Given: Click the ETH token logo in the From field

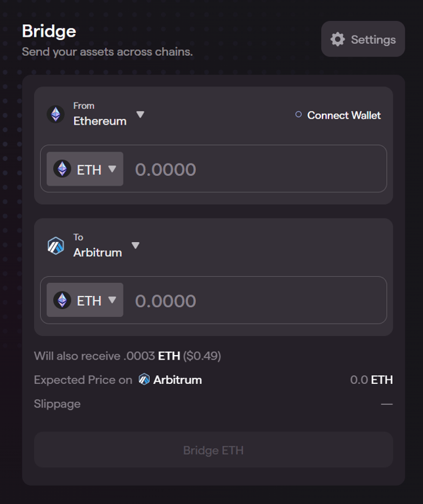Looking at the screenshot, I should coord(62,169).
